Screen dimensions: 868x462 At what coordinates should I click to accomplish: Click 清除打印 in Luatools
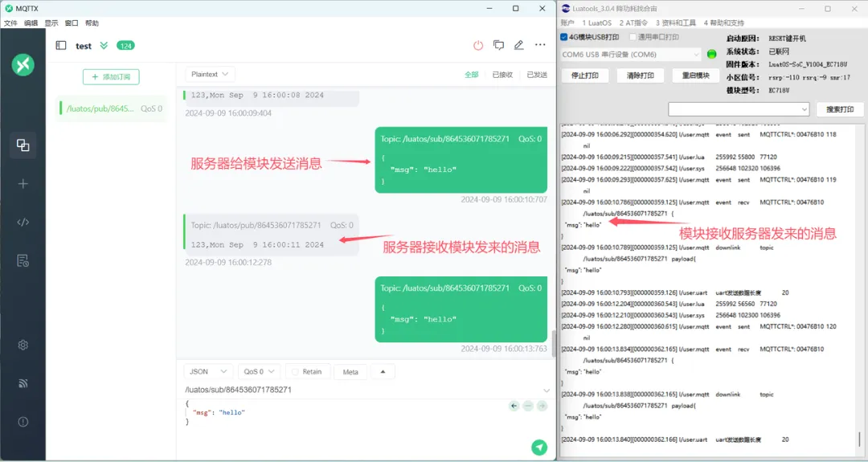[x=641, y=76]
